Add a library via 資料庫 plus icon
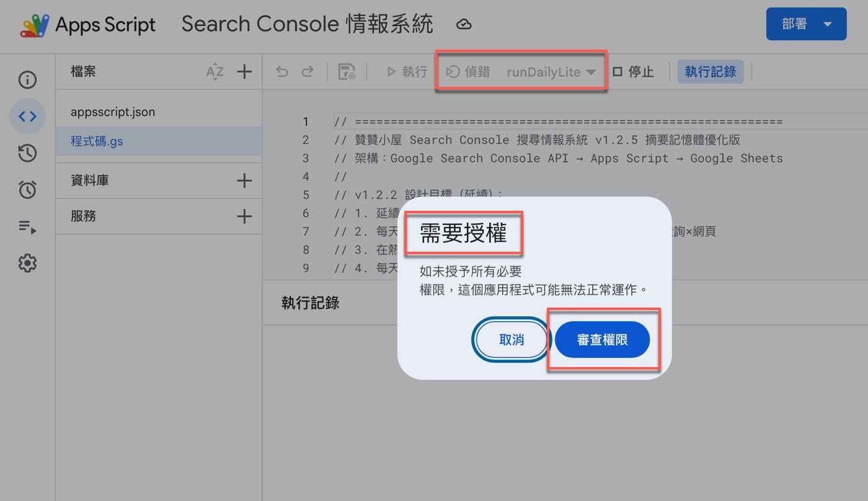868x501 pixels. pos(244,180)
